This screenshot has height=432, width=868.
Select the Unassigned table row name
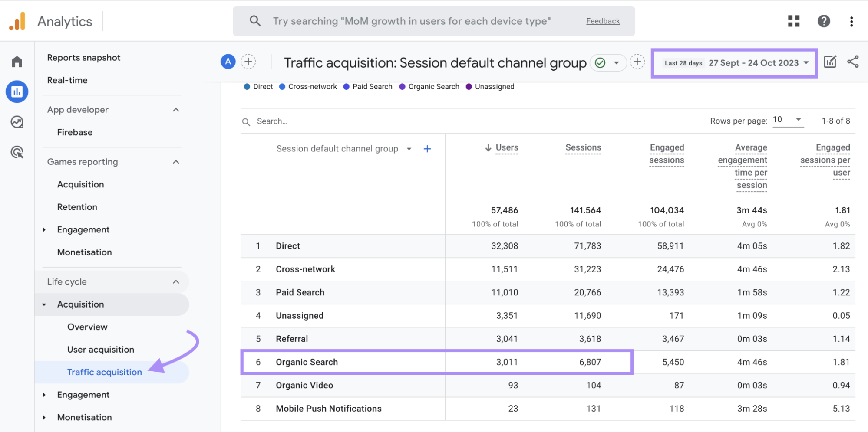[300, 316]
